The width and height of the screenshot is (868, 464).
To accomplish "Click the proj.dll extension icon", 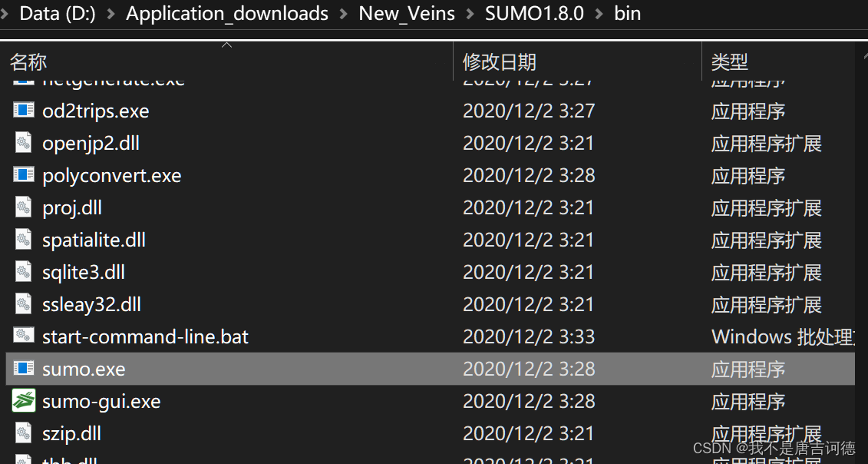I will point(24,207).
